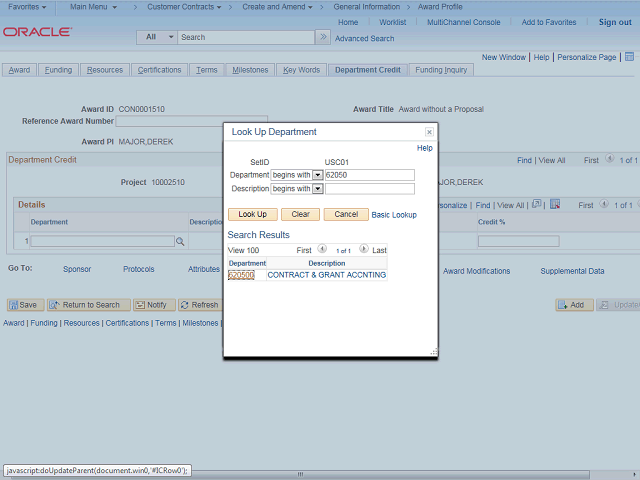640x480 pixels.
Task: Click the empty Description field in lookup dialog
Action: pyautogui.click(x=370, y=189)
